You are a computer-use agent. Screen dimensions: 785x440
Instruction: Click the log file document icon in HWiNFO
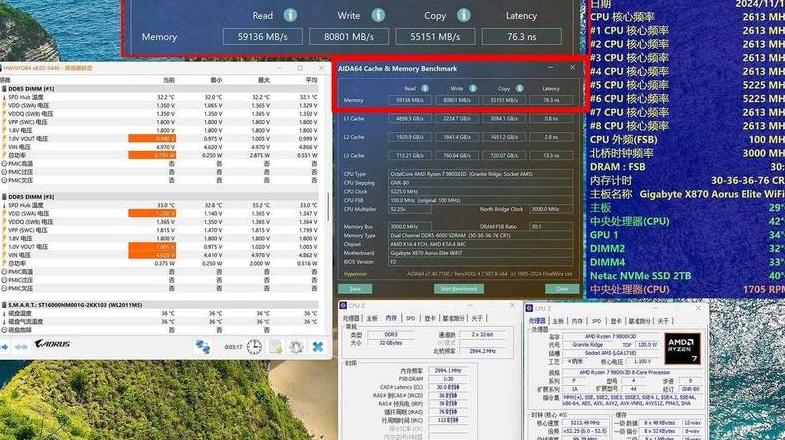tap(276, 347)
